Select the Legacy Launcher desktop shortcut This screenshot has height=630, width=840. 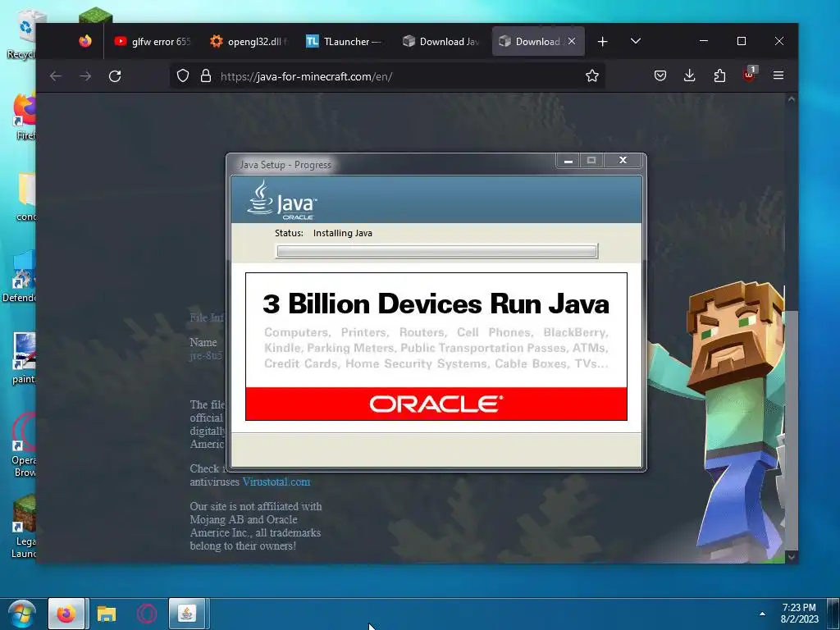coord(24,526)
